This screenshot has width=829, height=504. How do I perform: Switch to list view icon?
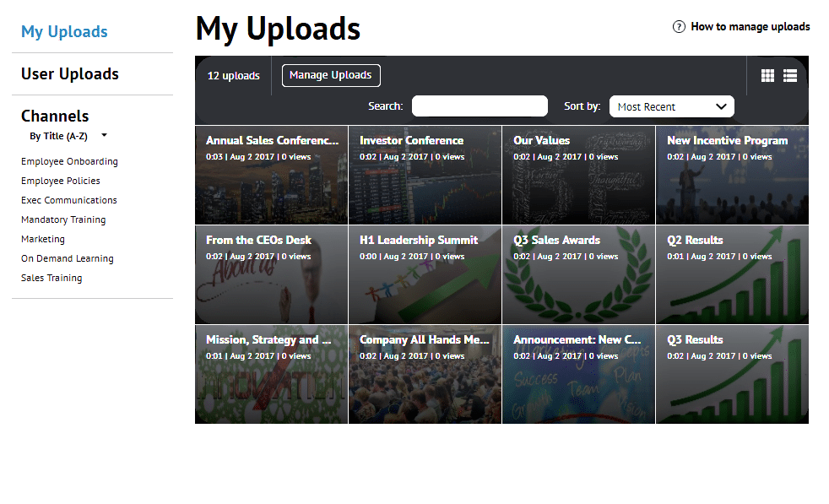coord(790,76)
